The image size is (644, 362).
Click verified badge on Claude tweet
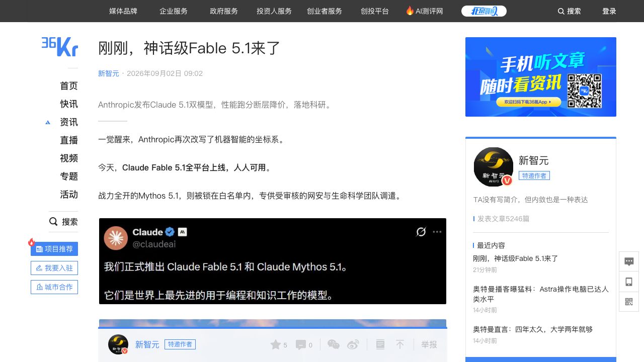170,232
